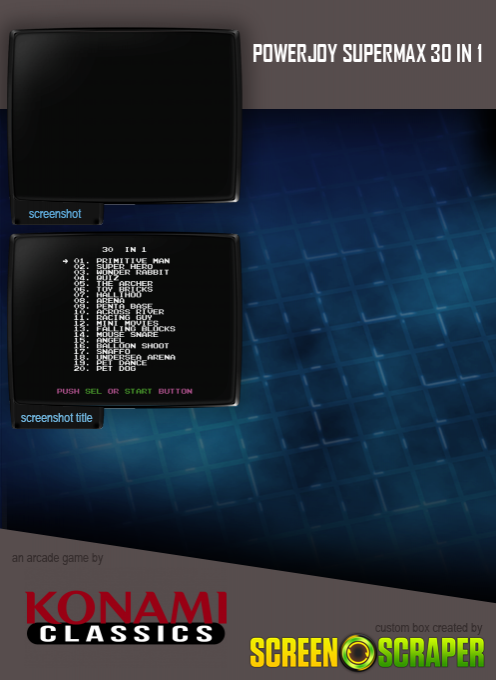Viewport: 496px width, 680px height.
Task: Click the 'custom box created by' caption
Action: click(x=428, y=628)
